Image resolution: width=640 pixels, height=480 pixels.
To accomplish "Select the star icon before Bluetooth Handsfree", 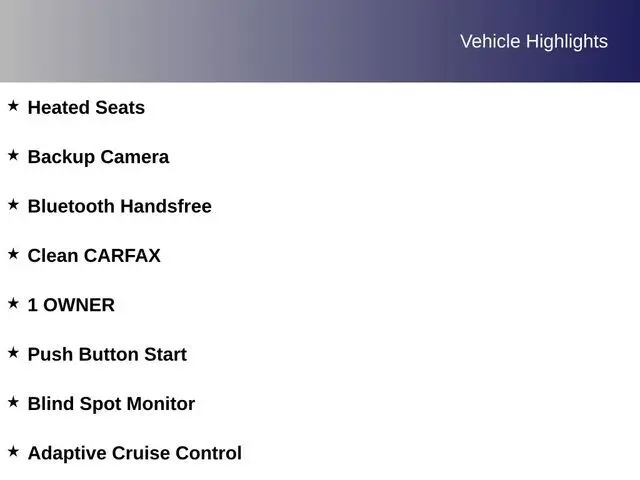I will pyautogui.click(x=13, y=204).
